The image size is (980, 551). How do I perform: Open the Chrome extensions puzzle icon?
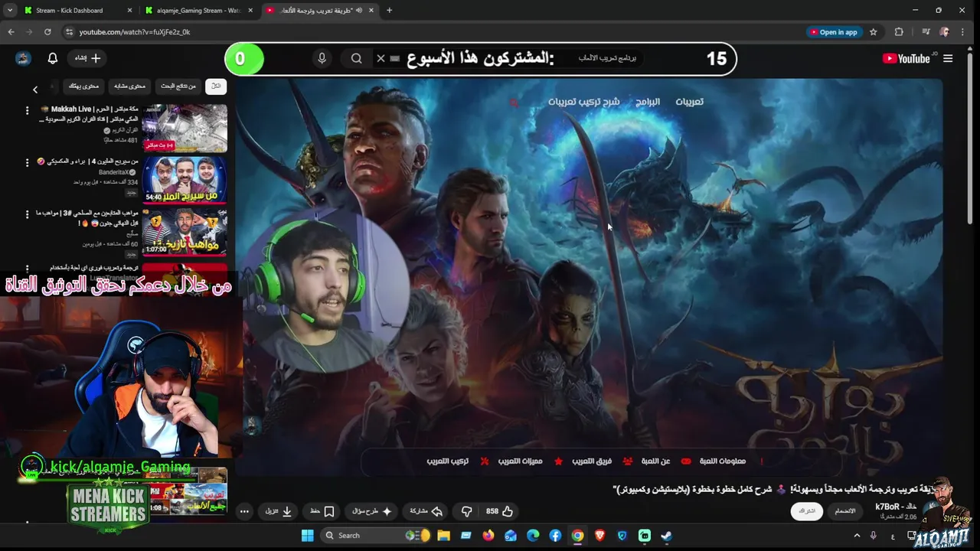pyautogui.click(x=899, y=32)
